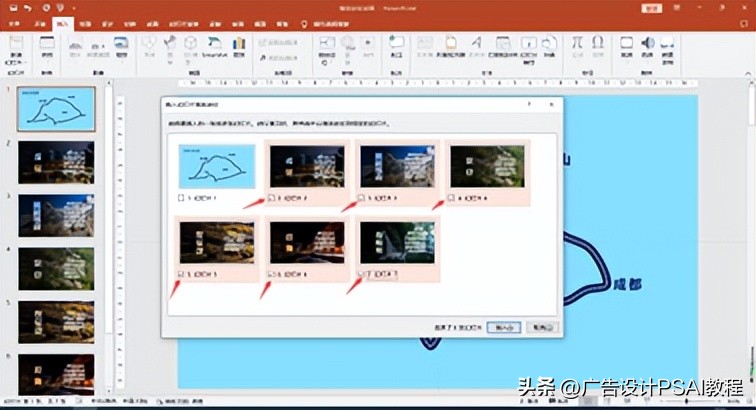Click the New Slide icon in ribbon
This screenshot has width=756, height=410.
pos(15,42)
